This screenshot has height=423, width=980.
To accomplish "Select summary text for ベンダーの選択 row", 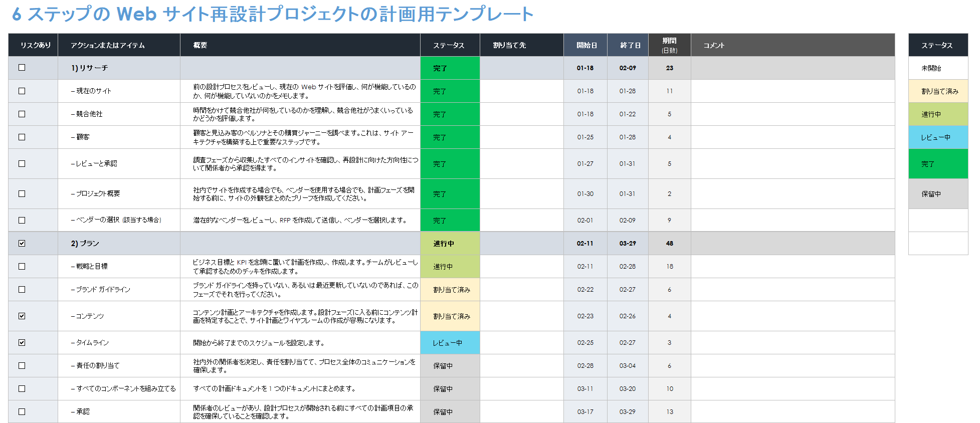I will 300,221.
